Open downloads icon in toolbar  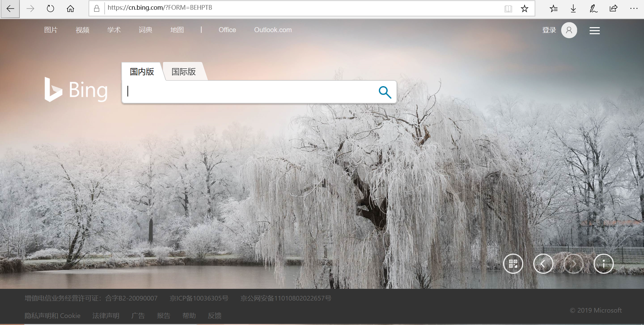click(x=573, y=9)
